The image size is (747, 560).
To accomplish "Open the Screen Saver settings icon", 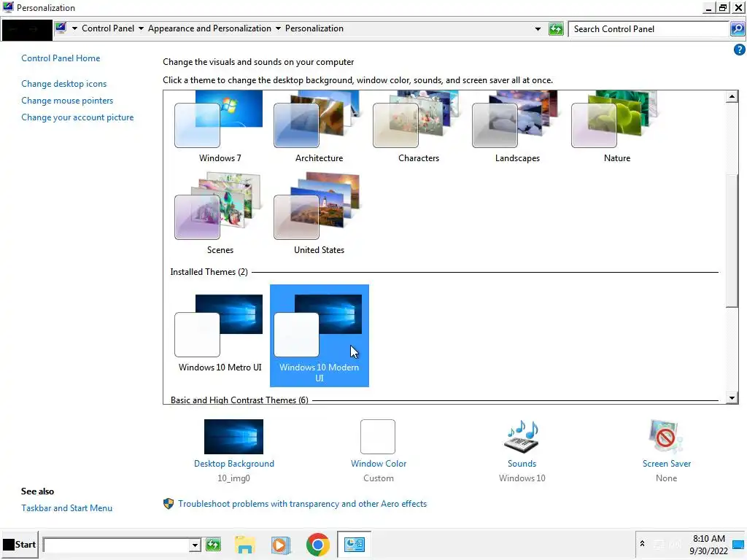I will click(x=666, y=437).
